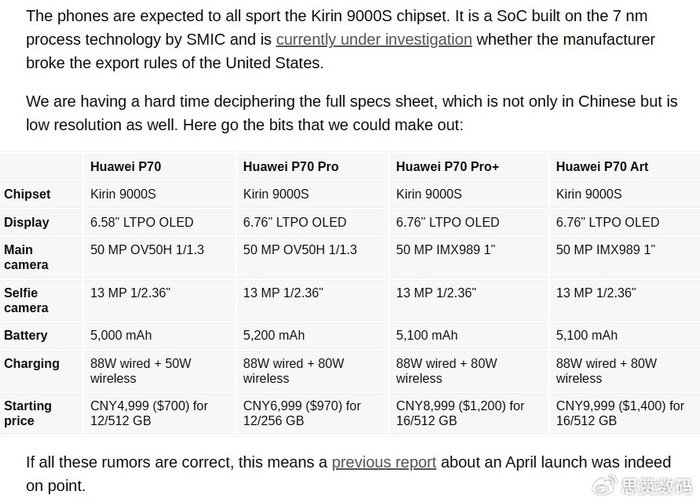This screenshot has height=502, width=700.
Task: Click the Weibo logo watermark icon
Action: 606,487
